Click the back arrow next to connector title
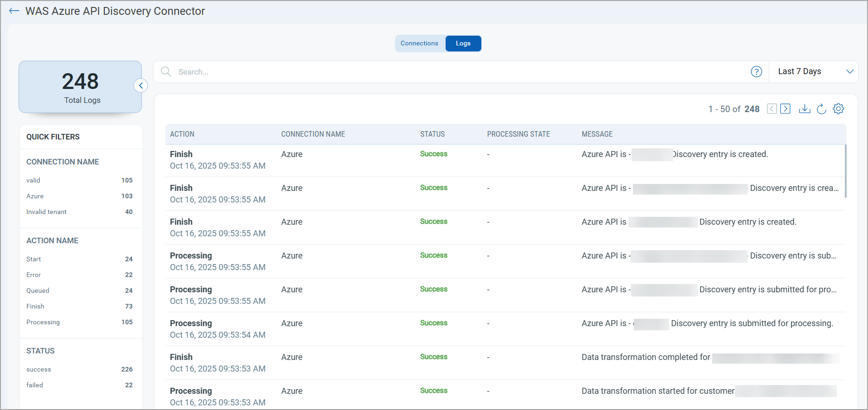 pos(14,11)
